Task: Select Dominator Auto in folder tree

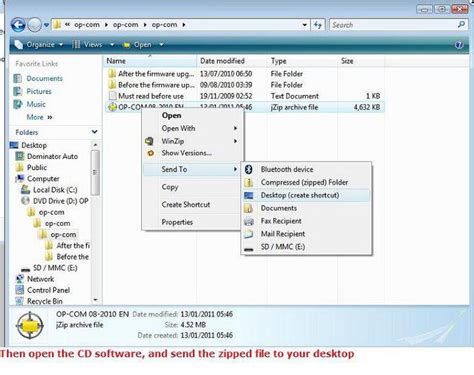Action: (47, 156)
